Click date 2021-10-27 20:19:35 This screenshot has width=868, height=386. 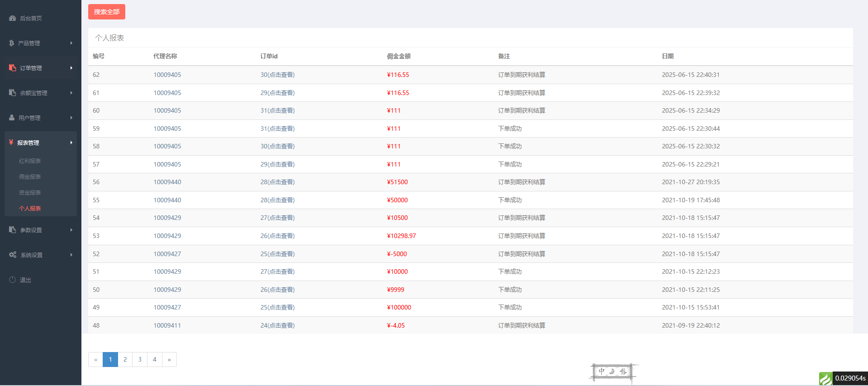691,182
